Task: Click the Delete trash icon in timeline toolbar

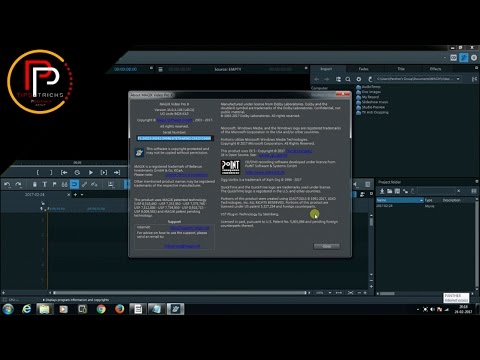Action: (x=34, y=184)
